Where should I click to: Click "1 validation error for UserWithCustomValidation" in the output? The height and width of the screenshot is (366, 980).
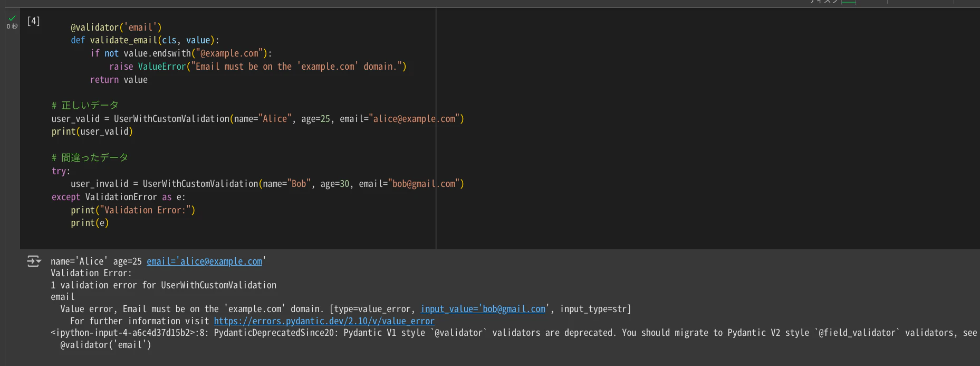click(x=164, y=285)
